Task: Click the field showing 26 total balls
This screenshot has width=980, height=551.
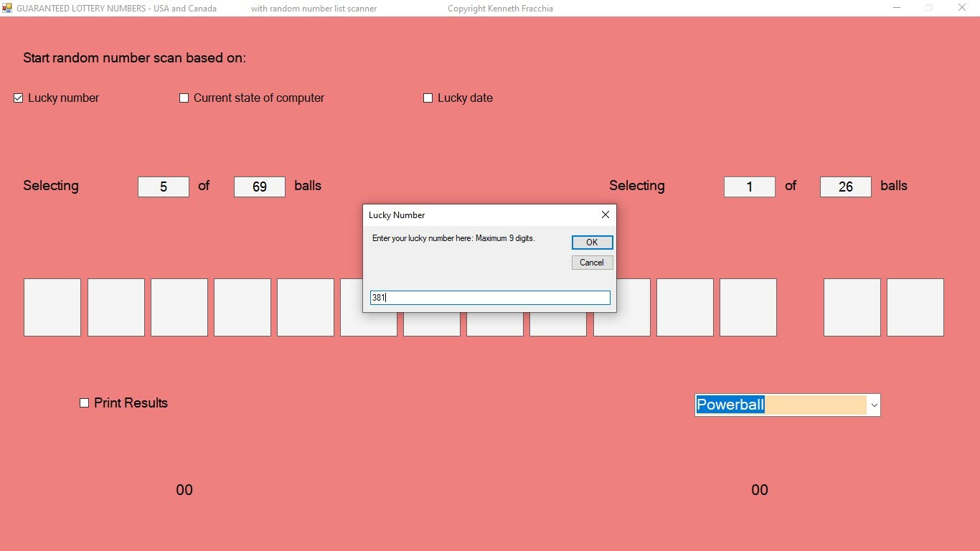Action: pyautogui.click(x=846, y=187)
